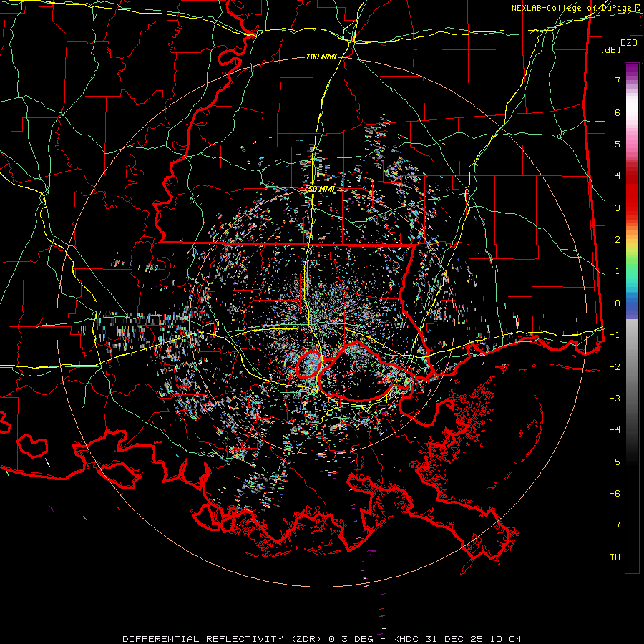
Task: Click the -4 label on the color scale
Action: click(x=615, y=430)
